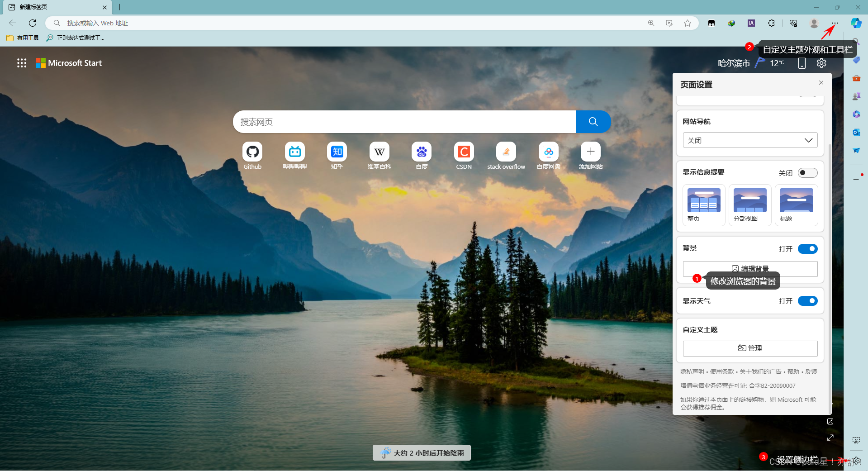The width and height of the screenshot is (868, 471).
Task: Open the Tools briefcase icon in sidebar
Action: coord(856,78)
